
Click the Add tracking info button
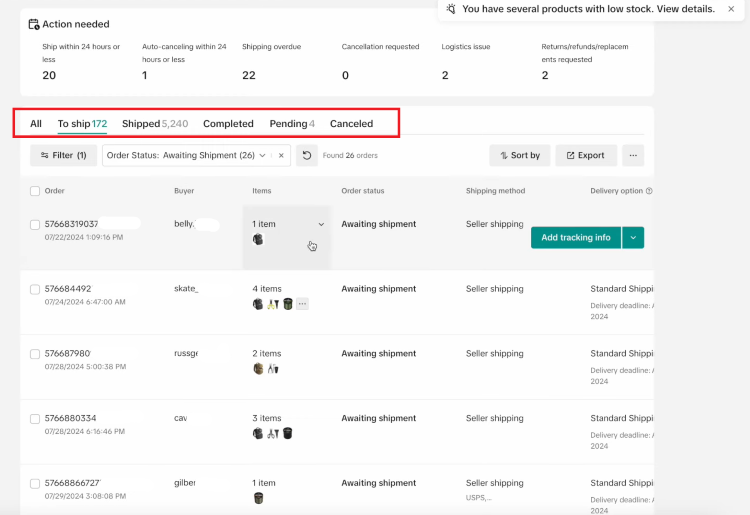click(x=576, y=238)
